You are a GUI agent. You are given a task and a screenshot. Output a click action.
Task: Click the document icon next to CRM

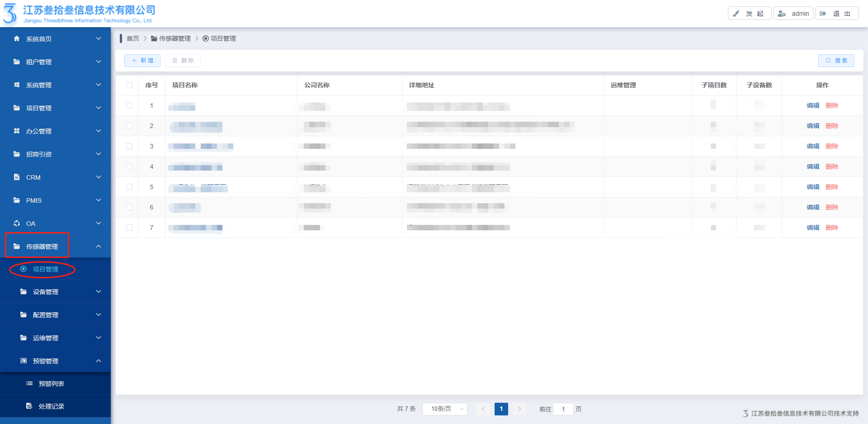(17, 177)
